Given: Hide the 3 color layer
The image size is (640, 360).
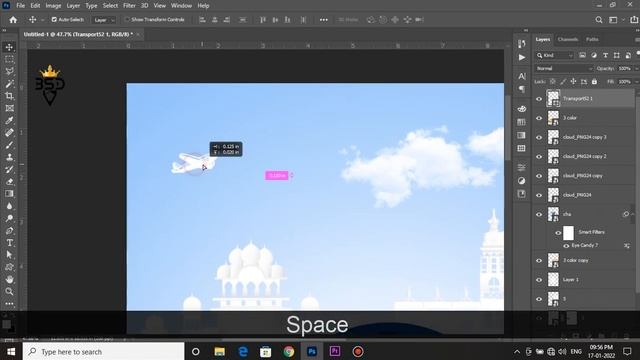Looking at the screenshot, I should (539, 118).
